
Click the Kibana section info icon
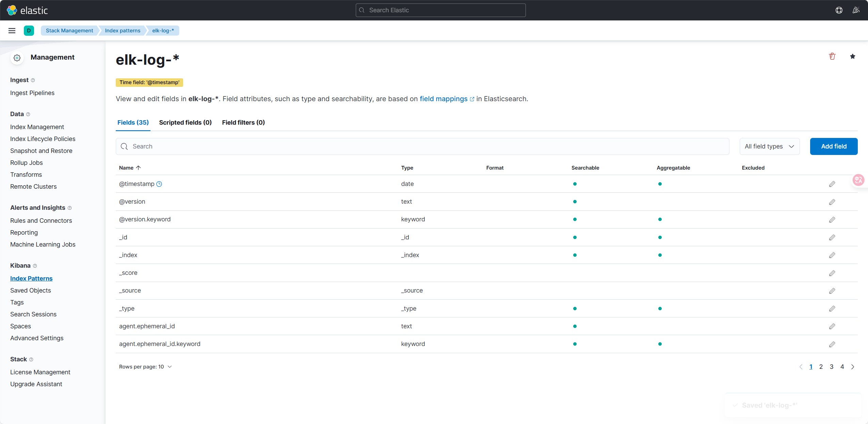click(x=35, y=266)
